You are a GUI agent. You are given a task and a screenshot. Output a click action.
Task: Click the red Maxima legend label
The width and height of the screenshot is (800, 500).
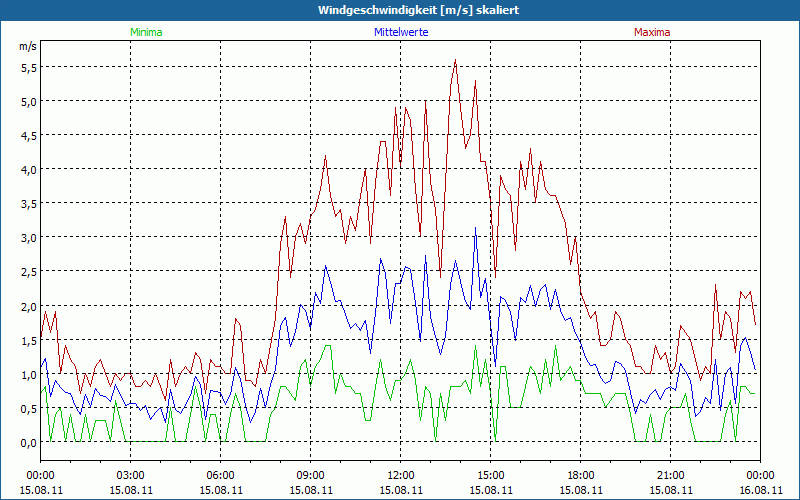click(x=652, y=32)
